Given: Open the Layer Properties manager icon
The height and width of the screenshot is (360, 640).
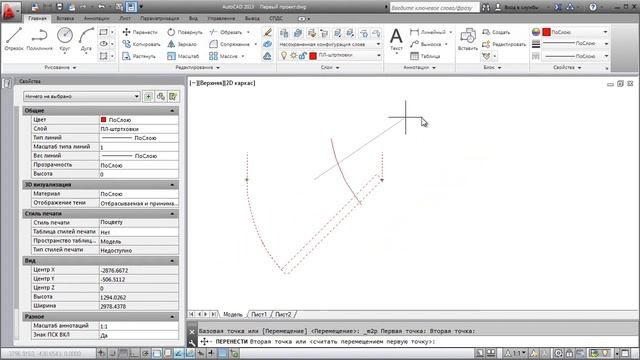Looking at the screenshot, I should pos(284,33).
